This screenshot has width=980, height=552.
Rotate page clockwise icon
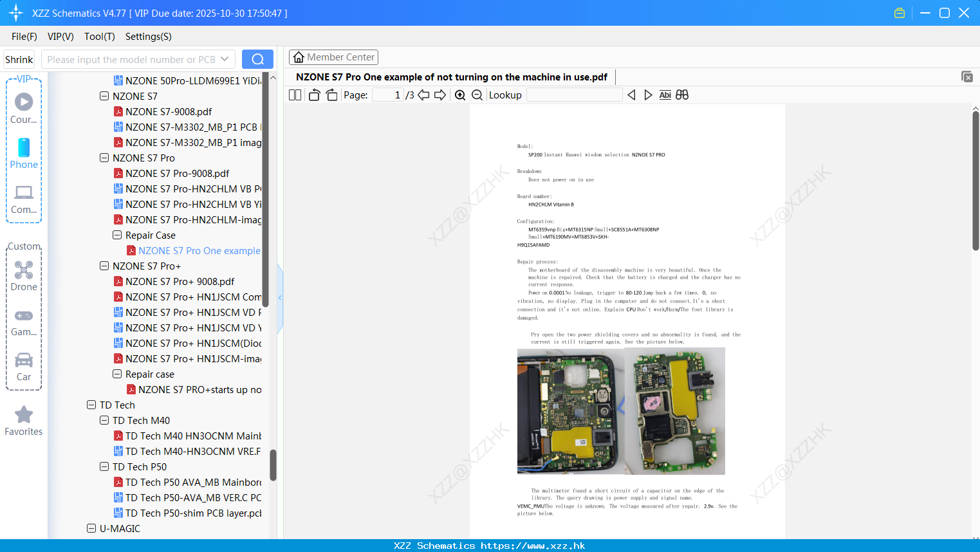tap(331, 95)
